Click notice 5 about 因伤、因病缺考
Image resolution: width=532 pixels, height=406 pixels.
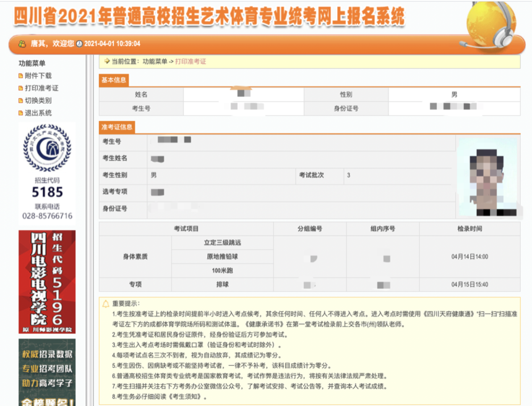click(221, 366)
